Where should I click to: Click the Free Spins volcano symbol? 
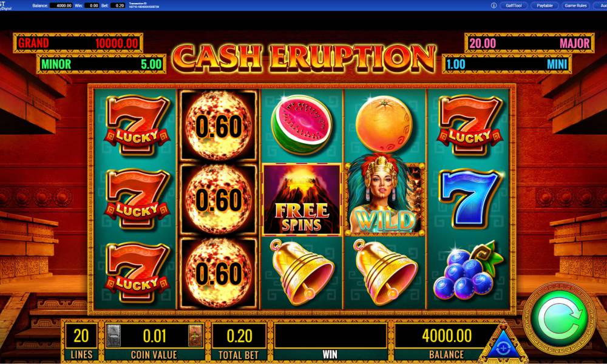coord(302,199)
